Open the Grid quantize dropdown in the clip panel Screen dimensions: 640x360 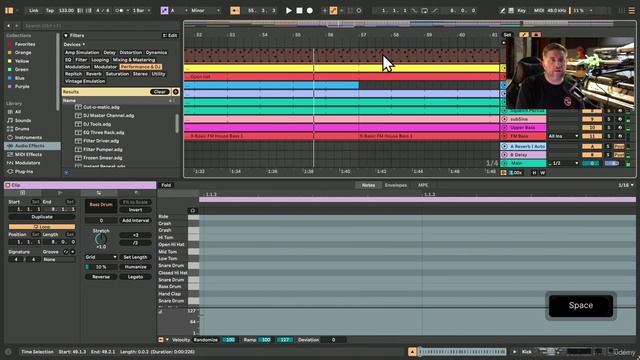point(101,257)
